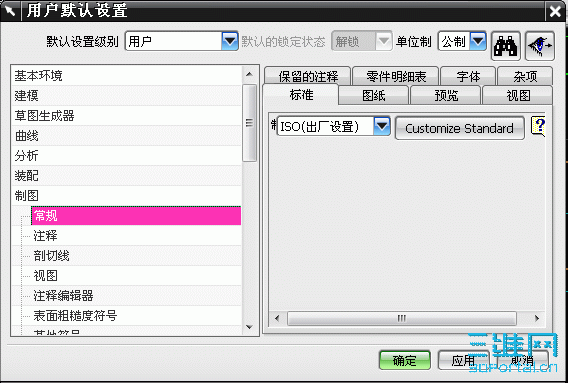
Task: Open the ISO(出厂设置) standard dropdown
Action: (333, 126)
